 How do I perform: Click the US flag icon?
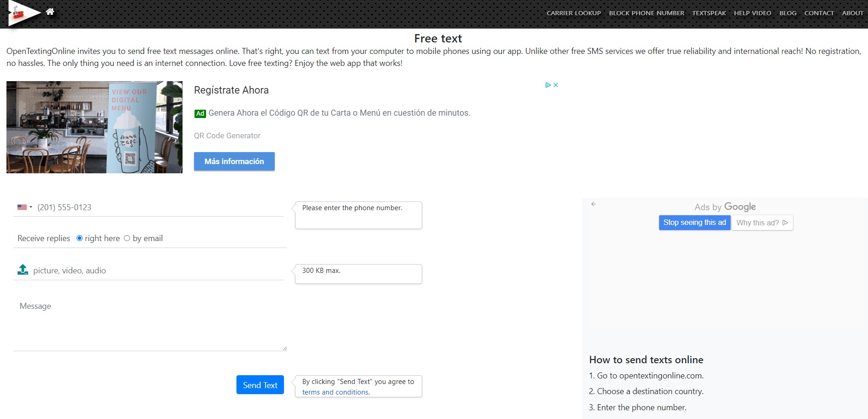click(22, 207)
